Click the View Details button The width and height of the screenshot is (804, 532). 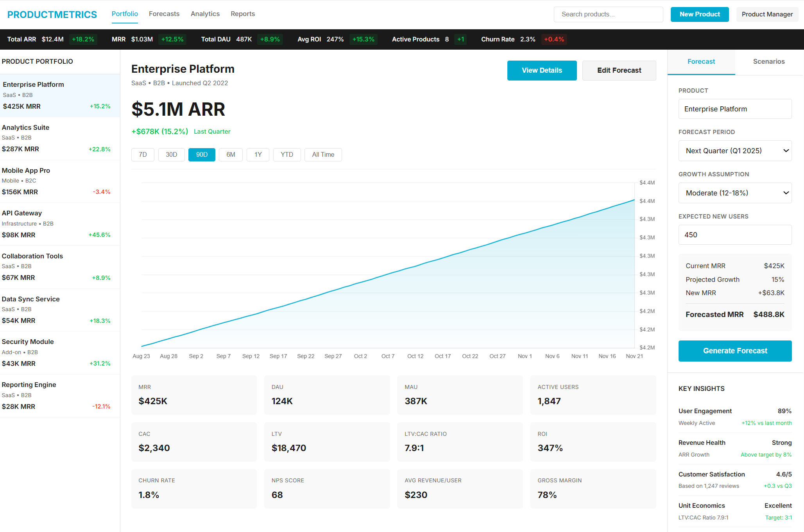point(542,70)
